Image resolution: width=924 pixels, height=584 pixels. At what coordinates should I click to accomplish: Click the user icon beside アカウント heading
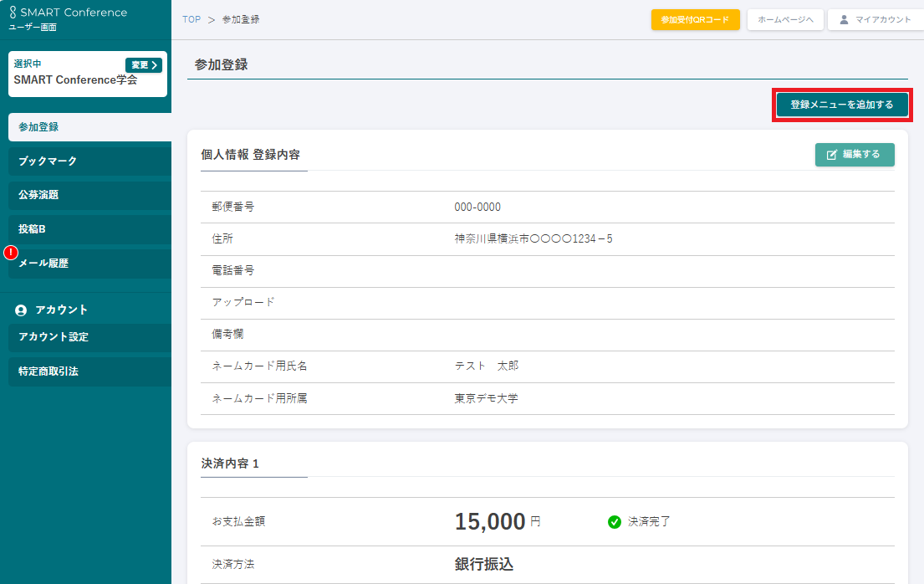(x=21, y=310)
